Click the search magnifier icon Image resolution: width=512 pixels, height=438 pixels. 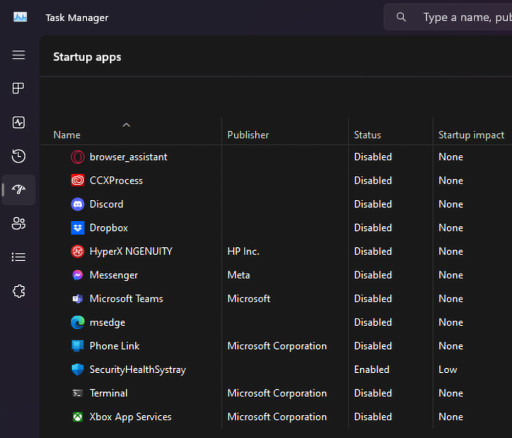pos(401,17)
